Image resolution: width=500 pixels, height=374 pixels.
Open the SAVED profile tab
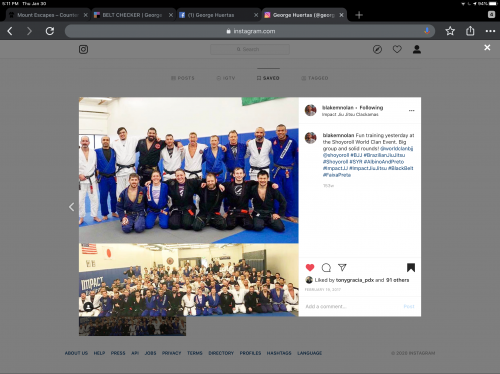point(268,78)
